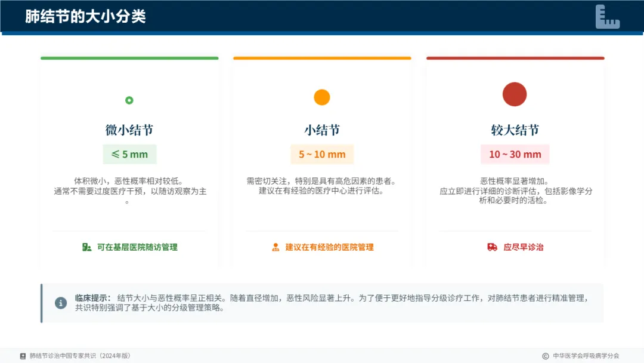The width and height of the screenshot is (644, 363).
Task: Click the book icon in the footer
Action: pyautogui.click(x=23, y=356)
